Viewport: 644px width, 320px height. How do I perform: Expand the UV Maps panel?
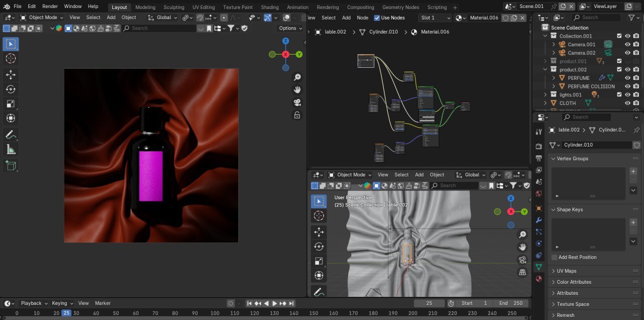pyautogui.click(x=567, y=271)
